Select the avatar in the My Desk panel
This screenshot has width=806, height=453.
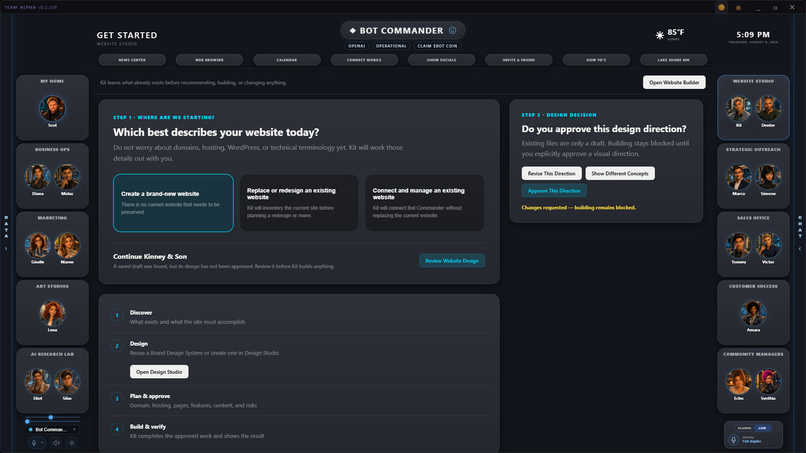(x=52, y=108)
